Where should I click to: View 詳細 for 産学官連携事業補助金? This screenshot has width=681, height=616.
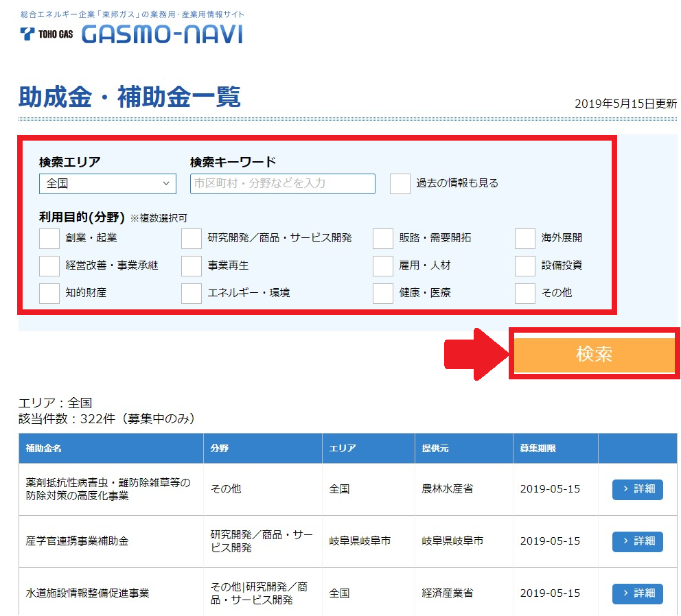[637, 541]
